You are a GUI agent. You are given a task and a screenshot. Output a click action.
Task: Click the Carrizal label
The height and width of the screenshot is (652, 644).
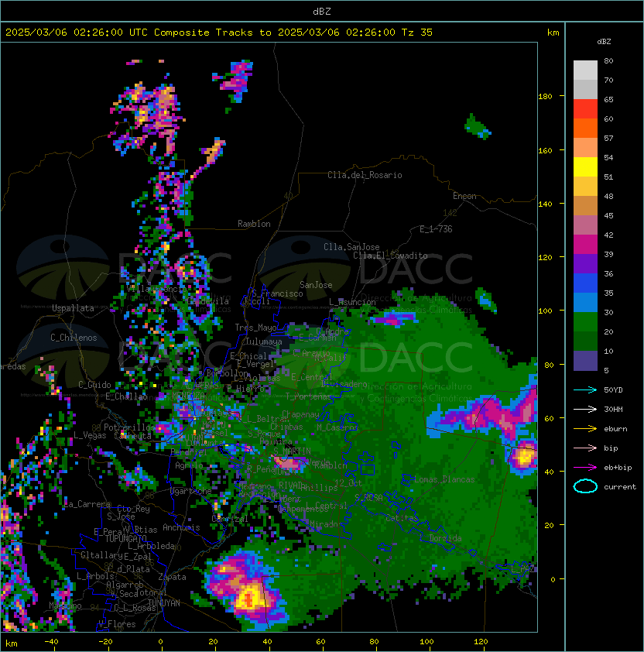[x=230, y=519]
